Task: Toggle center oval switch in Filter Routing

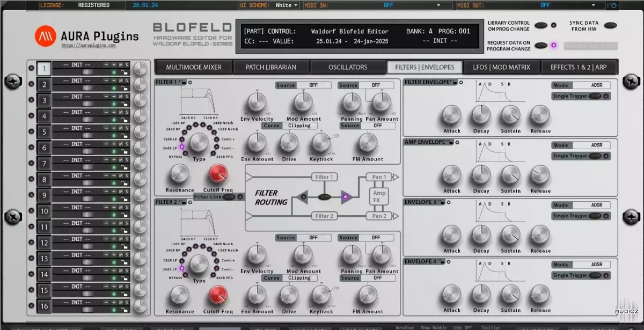Action: (324, 196)
